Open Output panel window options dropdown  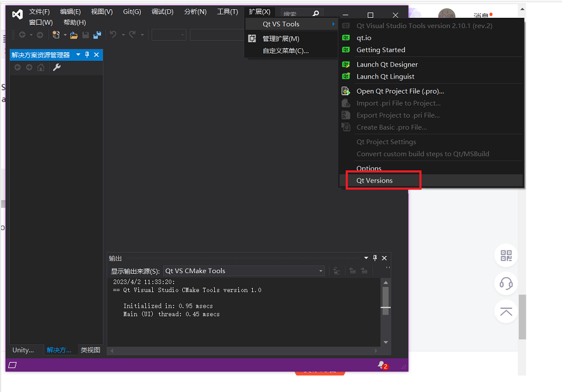click(366, 258)
